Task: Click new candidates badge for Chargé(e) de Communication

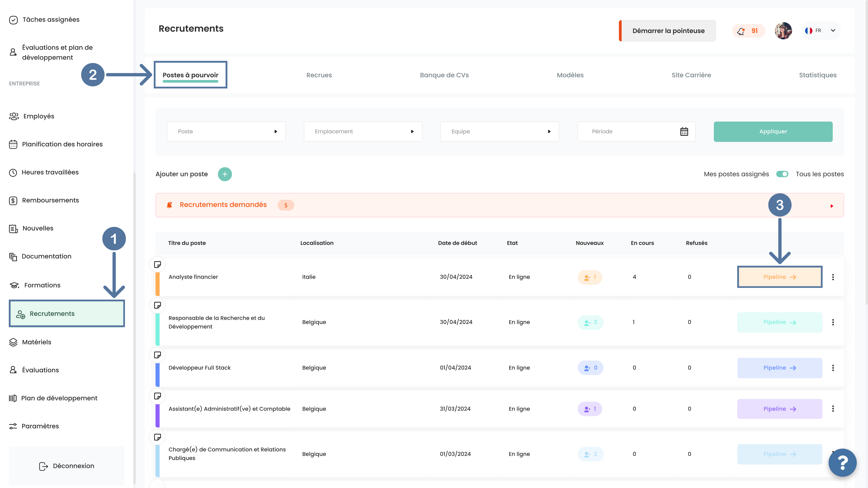Action: [590, 454]
